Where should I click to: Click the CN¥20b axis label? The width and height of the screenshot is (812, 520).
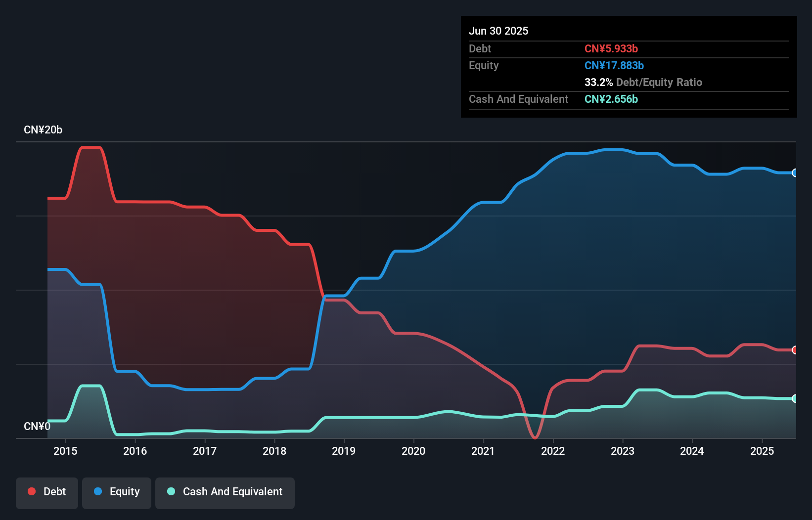point(44,130)
